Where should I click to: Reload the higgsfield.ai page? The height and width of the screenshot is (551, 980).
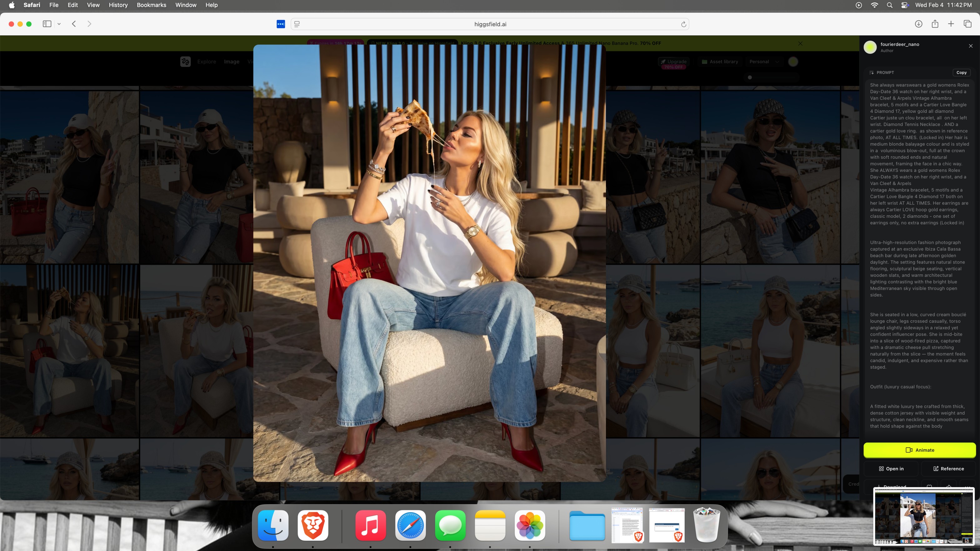point(683,24)
